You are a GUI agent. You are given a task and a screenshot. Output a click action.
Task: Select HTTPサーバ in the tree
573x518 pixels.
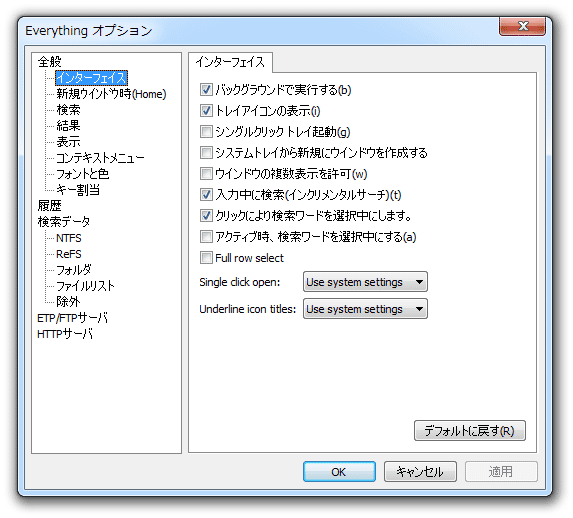point(65,334)
